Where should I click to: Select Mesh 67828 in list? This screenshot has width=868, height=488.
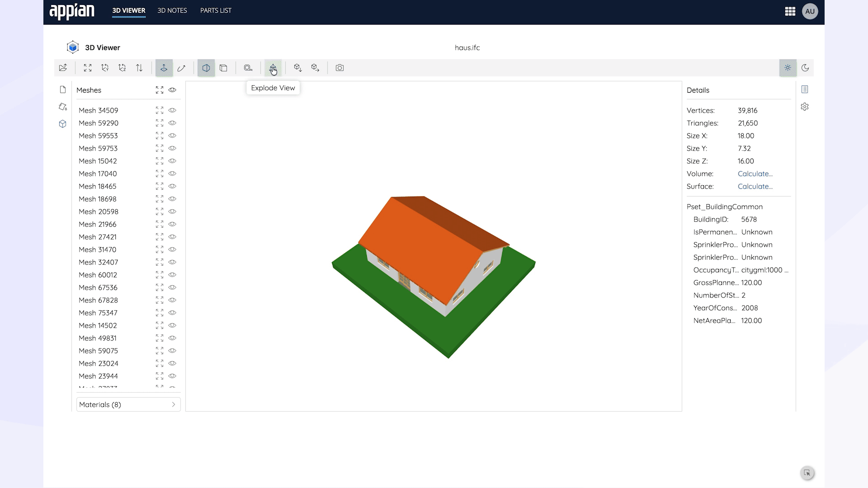[99, 300]
